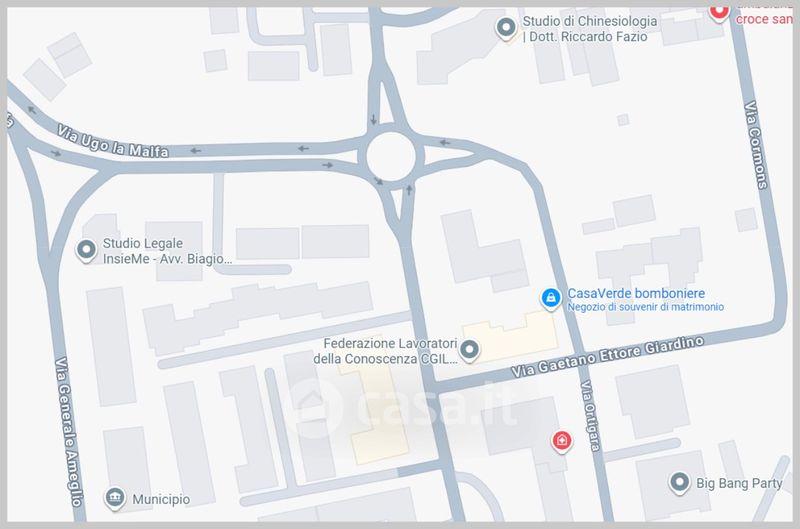Select the Via Generale Ameglio street label
Screen dimensions: 800x529
69,432
